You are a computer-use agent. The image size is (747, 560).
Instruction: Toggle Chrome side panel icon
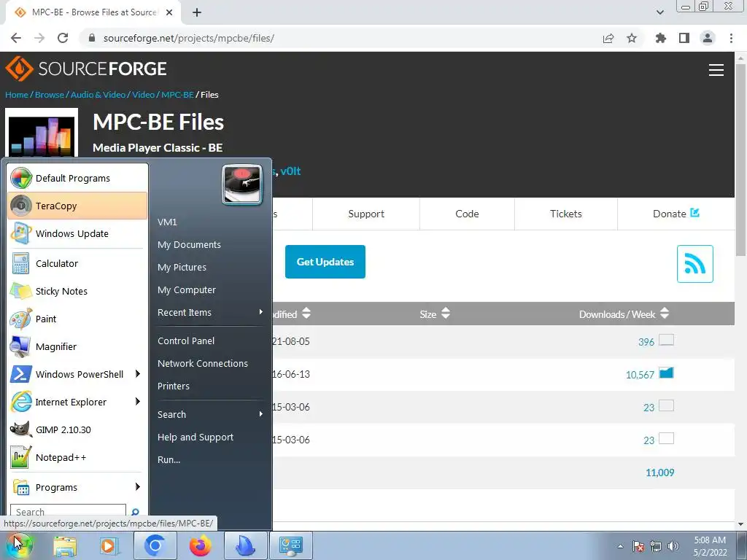tap(684, 38)
